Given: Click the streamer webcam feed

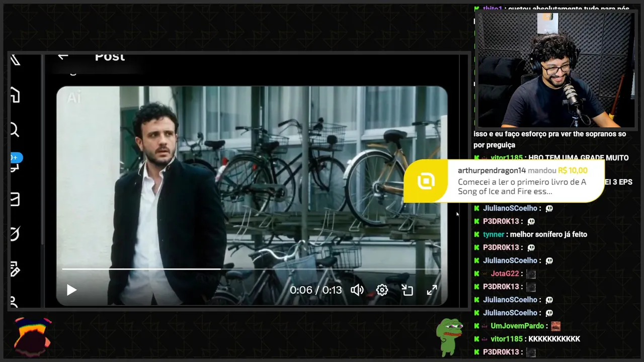Looking at the screenshot, I should click(555, 70).
